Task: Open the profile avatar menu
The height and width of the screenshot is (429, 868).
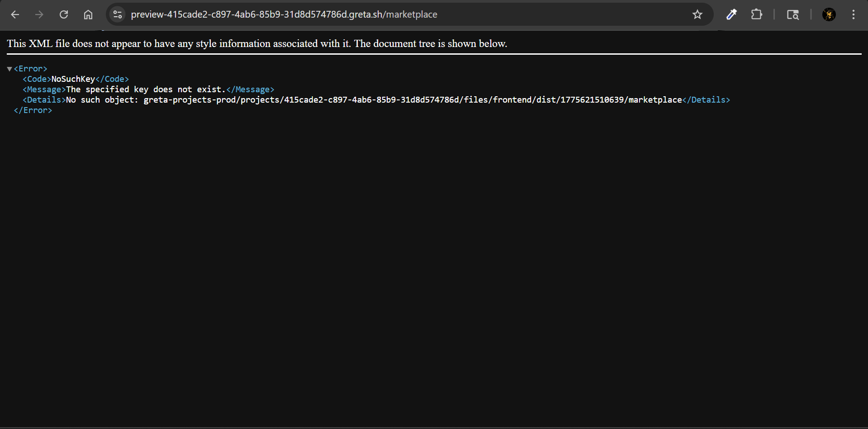Action: pos(829,14)
